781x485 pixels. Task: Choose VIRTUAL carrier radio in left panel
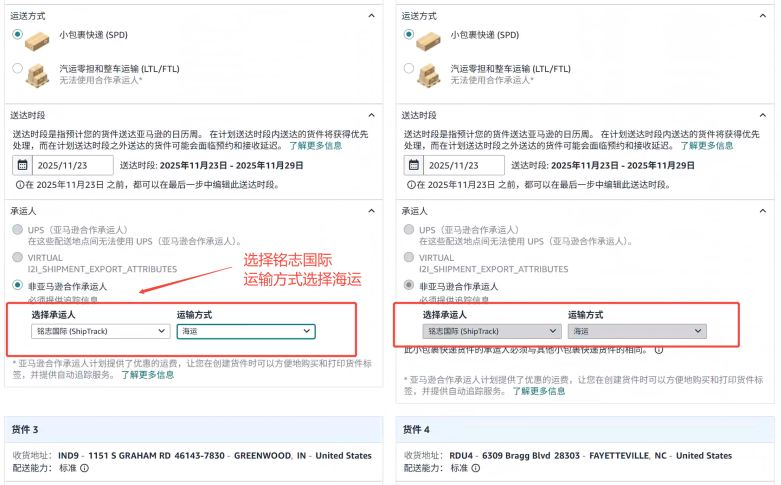(17, 257)
